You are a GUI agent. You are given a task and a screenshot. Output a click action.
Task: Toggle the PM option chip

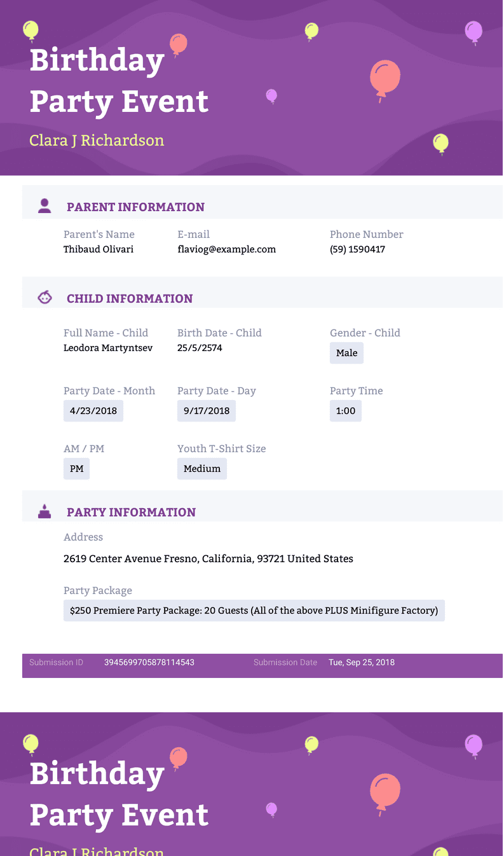click(76, 469)
